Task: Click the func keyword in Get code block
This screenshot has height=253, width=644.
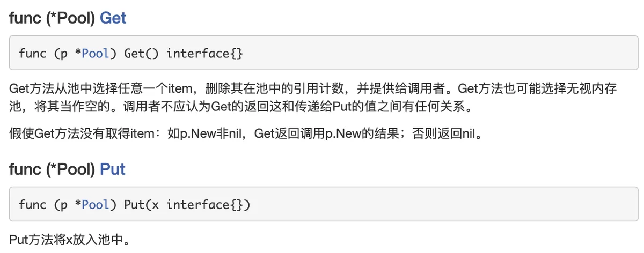Action: (x=33, y=53)
